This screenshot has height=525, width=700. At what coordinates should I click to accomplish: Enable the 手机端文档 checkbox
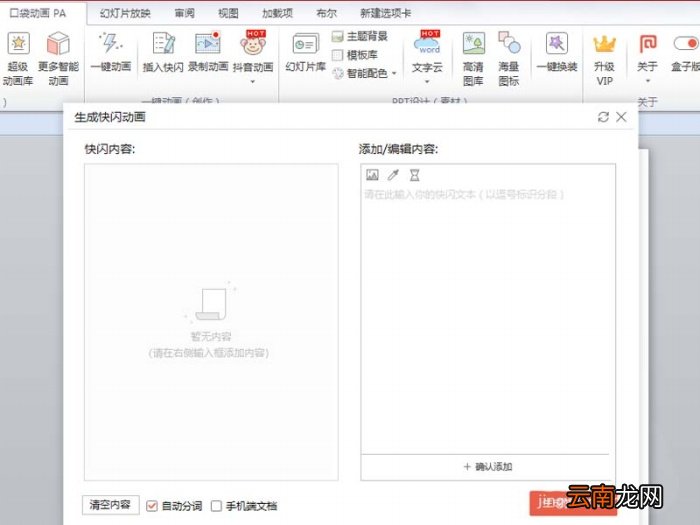(x=216, y=506)
